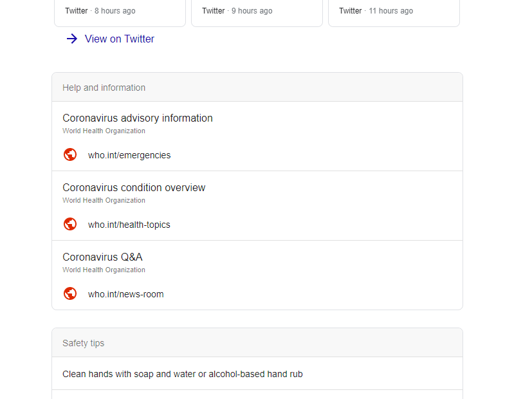Click the globe icon next to who.int/news-room

70,293
